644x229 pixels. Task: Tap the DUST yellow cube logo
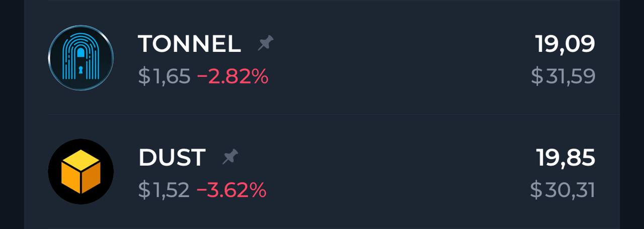click(80, 172)
